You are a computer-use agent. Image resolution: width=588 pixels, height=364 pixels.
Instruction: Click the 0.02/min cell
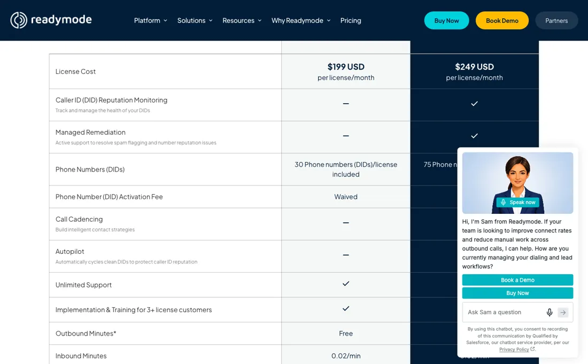coord(346,356)
